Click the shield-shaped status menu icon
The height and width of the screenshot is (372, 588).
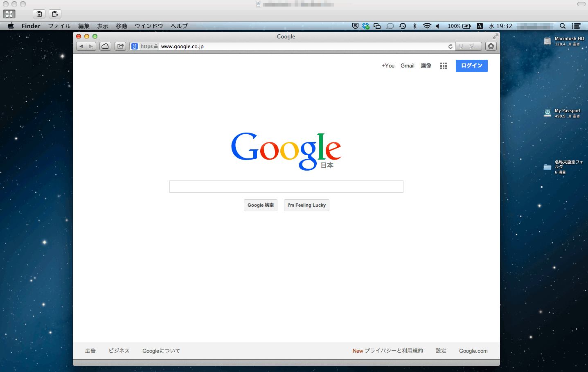[355, 26]
